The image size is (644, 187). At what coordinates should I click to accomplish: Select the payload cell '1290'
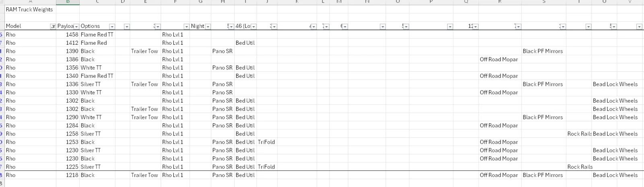72,117
